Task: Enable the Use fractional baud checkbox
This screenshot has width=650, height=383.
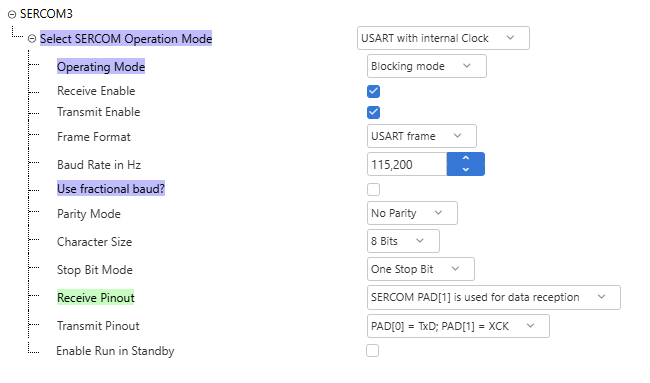Action: click(x=374, y=189)
